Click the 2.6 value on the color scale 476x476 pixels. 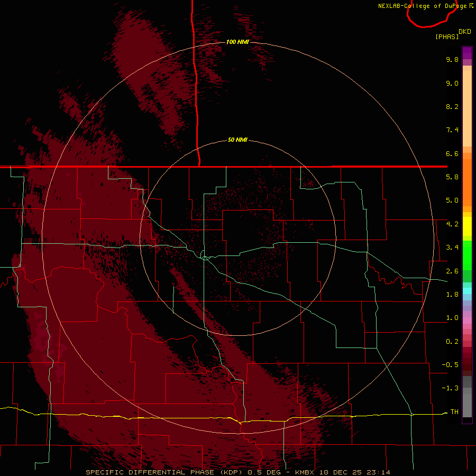tap(452, 271)
